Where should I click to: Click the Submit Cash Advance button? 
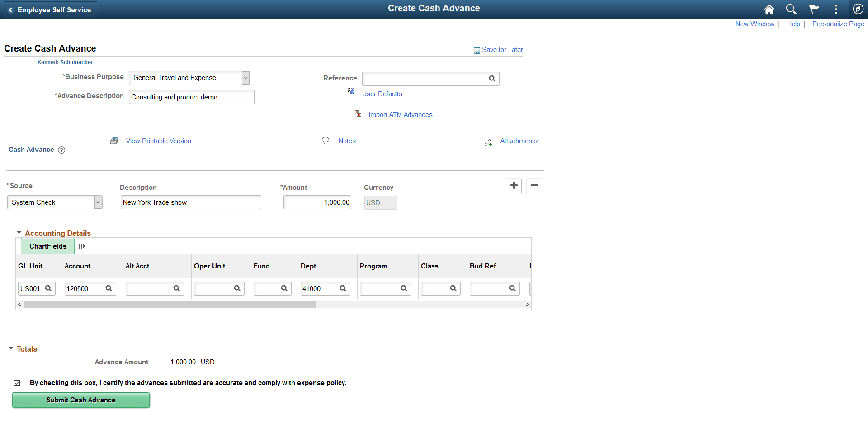(80, 400)
